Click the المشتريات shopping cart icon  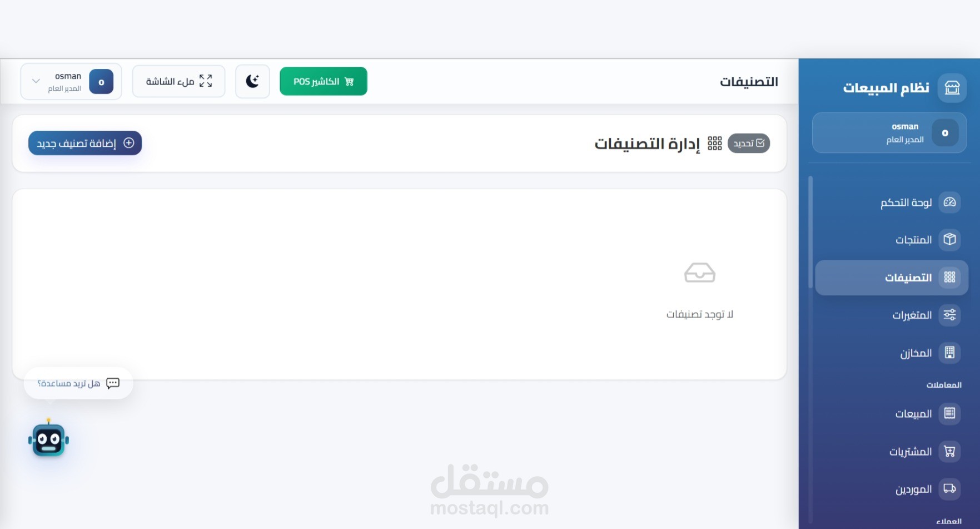pyautogui.click(x=949, y=451)
